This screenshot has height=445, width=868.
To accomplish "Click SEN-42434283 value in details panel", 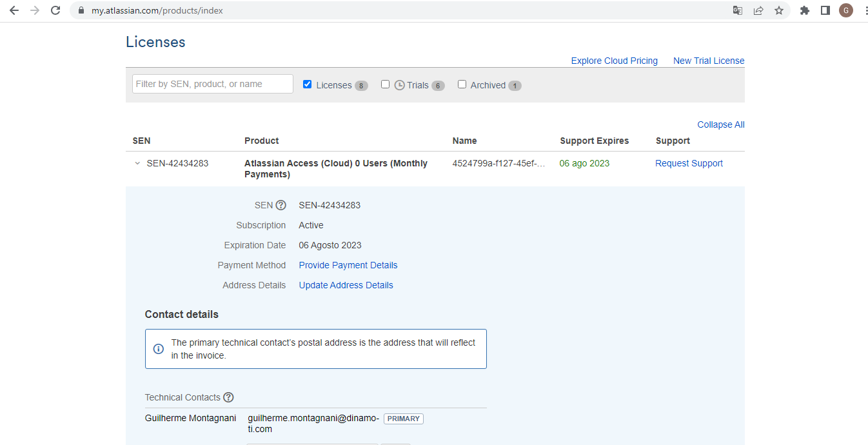I will click(x=330, y=205).
